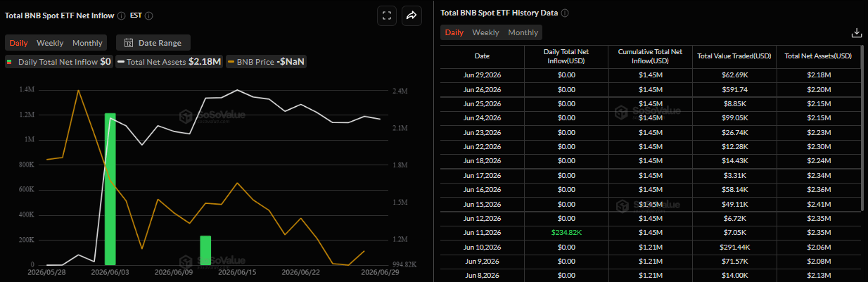Click the $591.74 value traded cell

(734, 89)
